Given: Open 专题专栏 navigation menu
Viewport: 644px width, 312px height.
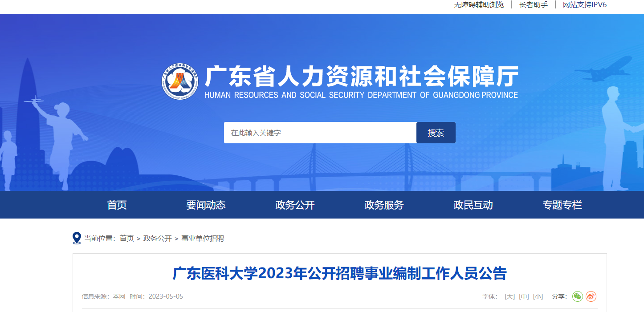Looking at the screenshot, I should (x=562, y=205).
